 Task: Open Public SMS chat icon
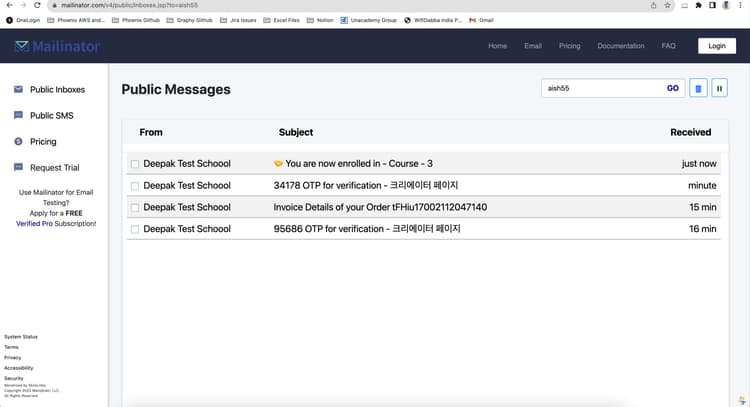pyautogui.click(x=18, y=115)
